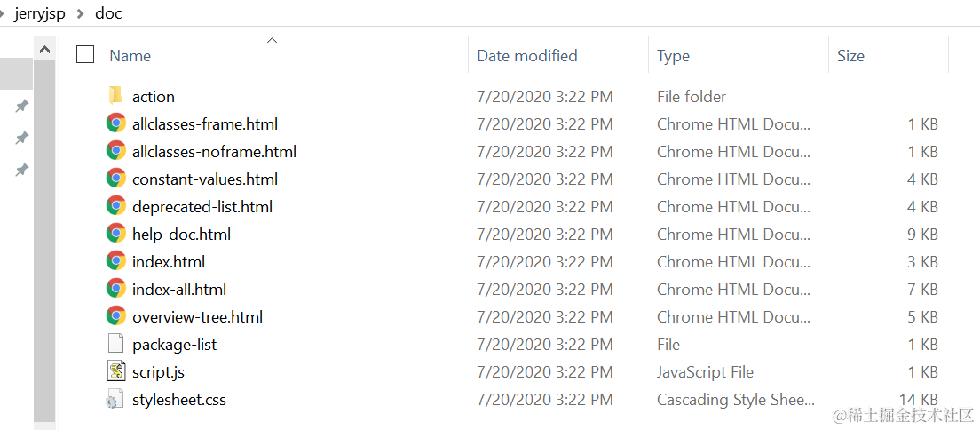Click the script.js JavaScript file icon
Viewport: 980px width, 430px height.
pyautogui.click(x=115, y=371)
